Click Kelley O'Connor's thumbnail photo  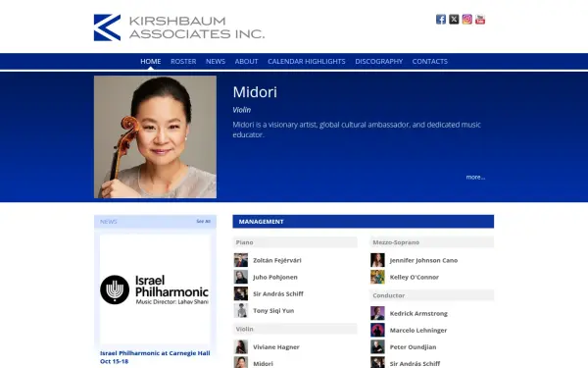[377, 277]
